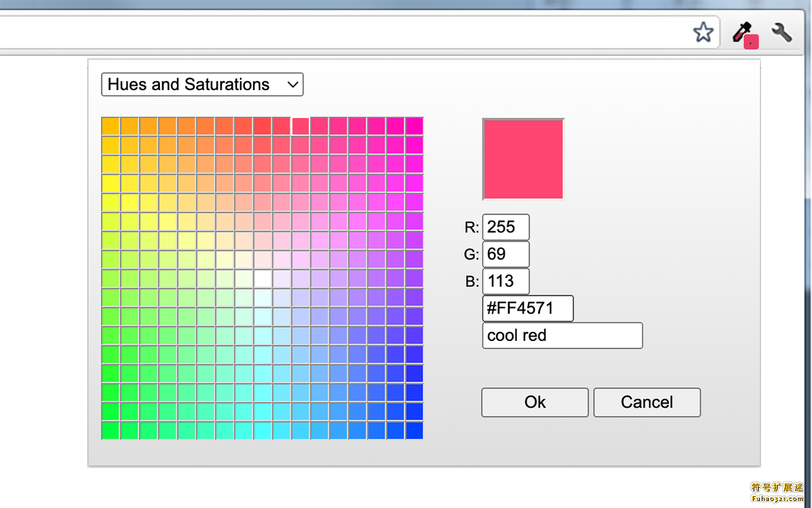Click the G: label
The height and width of the screenshot is (508, 812).
471,255
